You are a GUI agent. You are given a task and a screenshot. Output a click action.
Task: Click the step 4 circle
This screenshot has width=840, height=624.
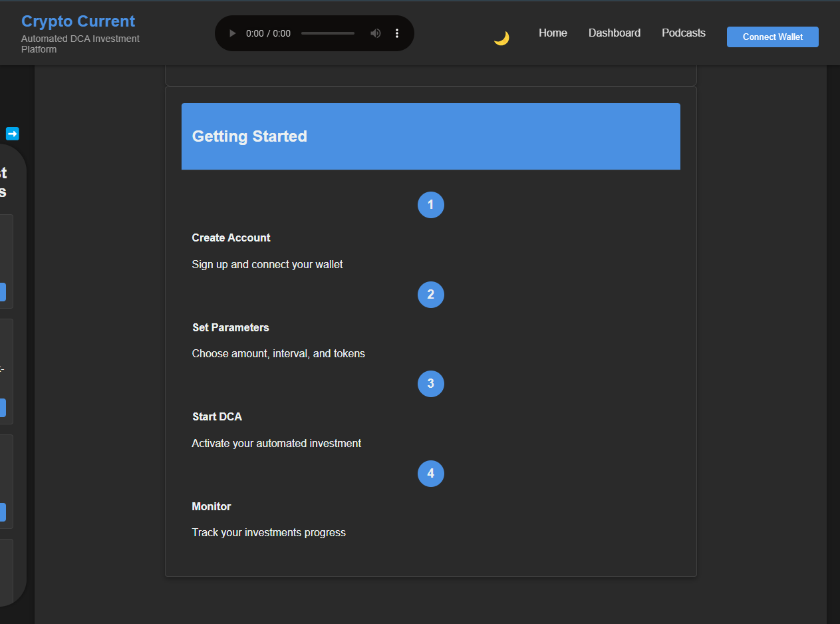[431, 474]
